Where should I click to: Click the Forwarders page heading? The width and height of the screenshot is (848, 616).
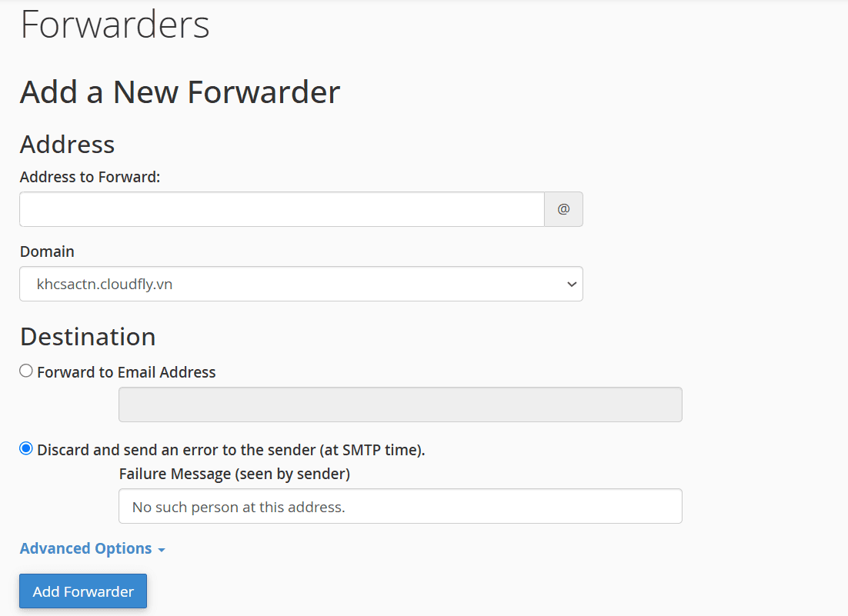[x=114, y=25]
